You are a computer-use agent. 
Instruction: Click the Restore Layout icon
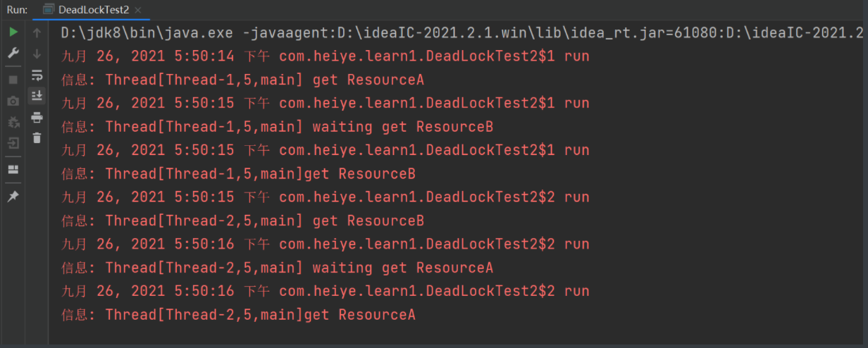[13, 169]
